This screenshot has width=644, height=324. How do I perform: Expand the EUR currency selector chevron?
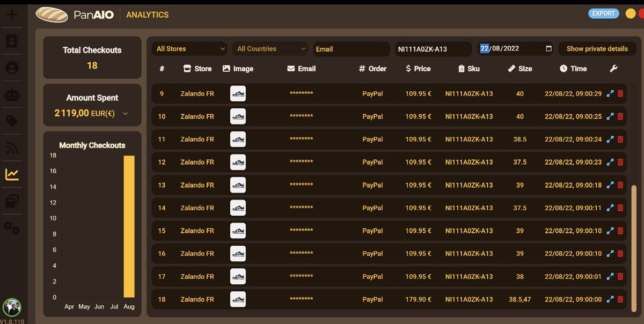(x=126, y=114)
